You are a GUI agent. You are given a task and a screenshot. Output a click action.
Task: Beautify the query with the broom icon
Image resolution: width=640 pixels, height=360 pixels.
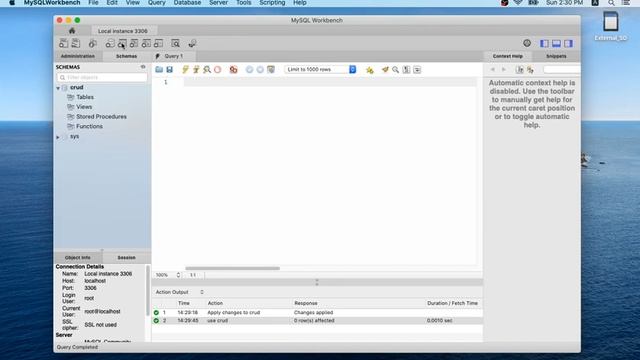coord(385,69)
